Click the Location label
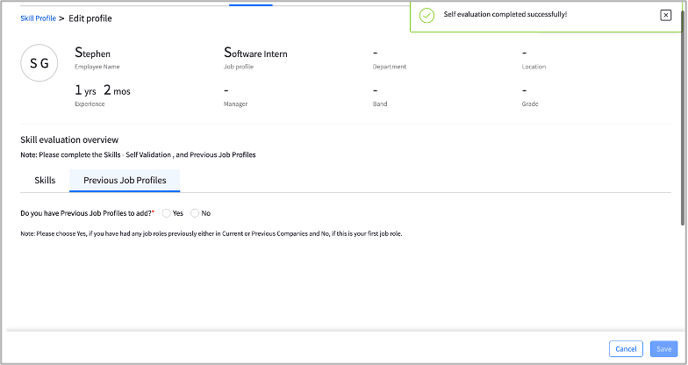Screen dimensions: 688x365 (534, 67)
